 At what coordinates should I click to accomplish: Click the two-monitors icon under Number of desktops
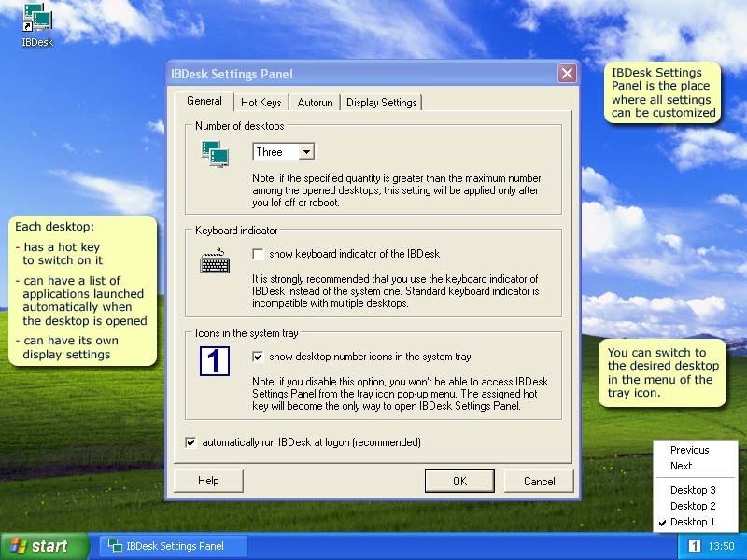[x=215, y=154]
